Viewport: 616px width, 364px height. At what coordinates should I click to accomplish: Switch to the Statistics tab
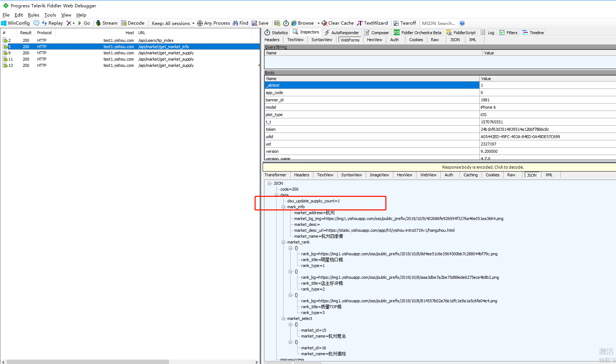pyautogui.click(x=276, y=33)
